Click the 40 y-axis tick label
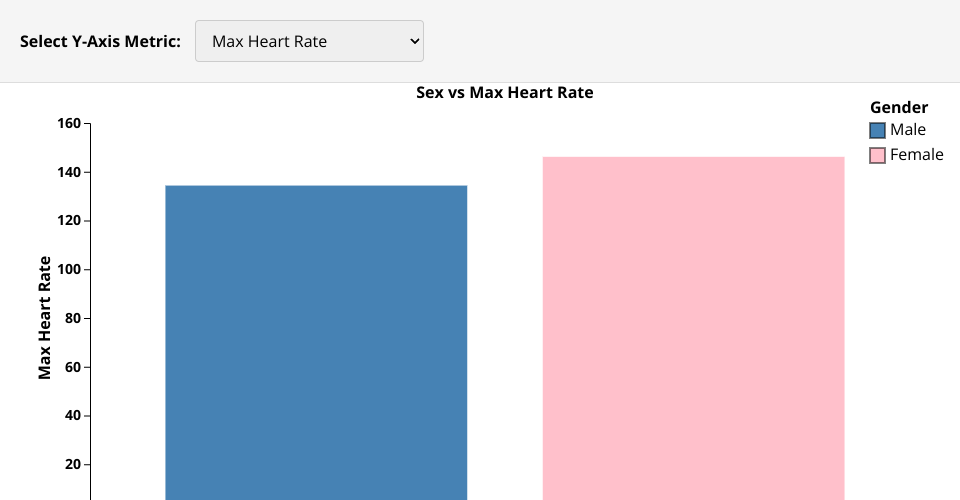Viewport: 960px width, 500px height. pos(72,416)
